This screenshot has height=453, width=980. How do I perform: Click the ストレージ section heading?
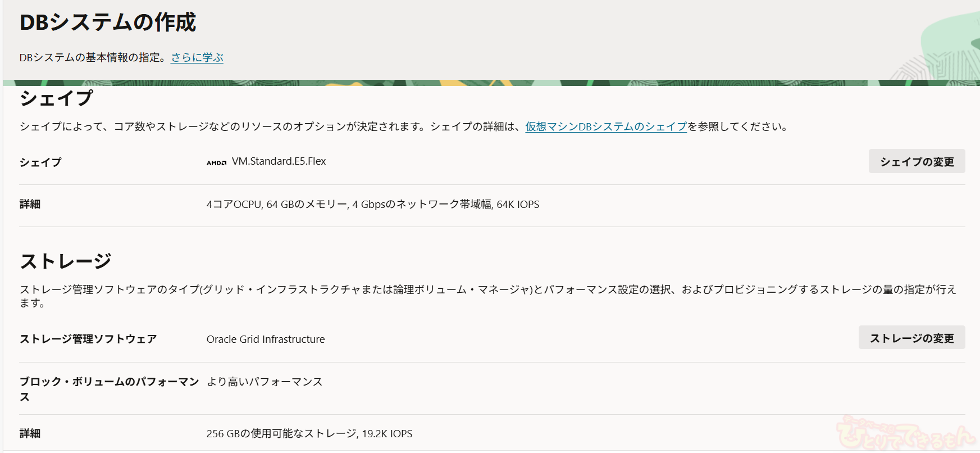click(x=66, y=261)
